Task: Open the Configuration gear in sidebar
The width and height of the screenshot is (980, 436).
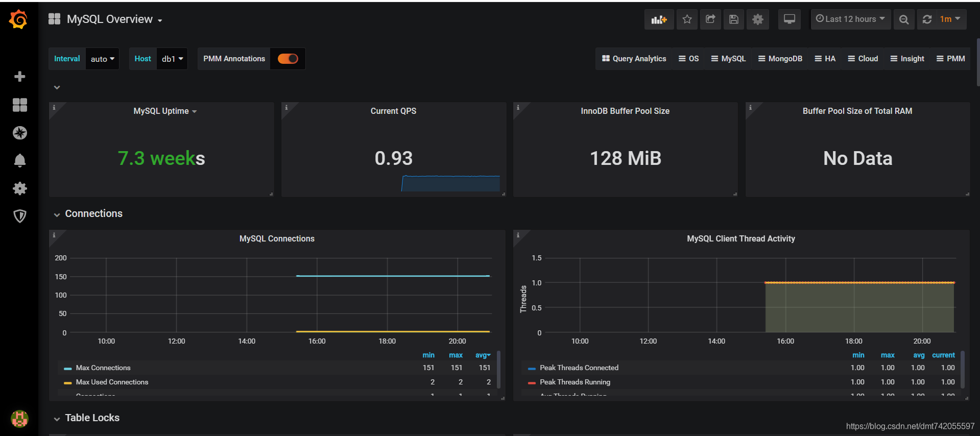Action: [19, 188]
